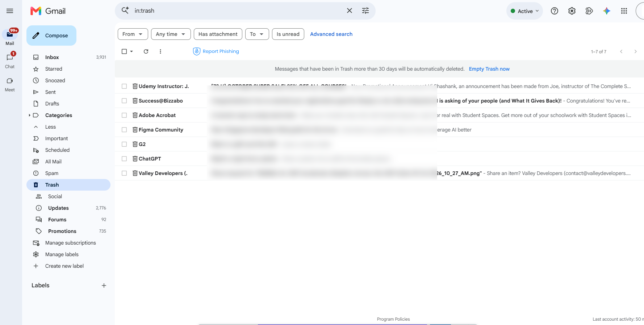Open the More options three-dot menu

point(160,51)
